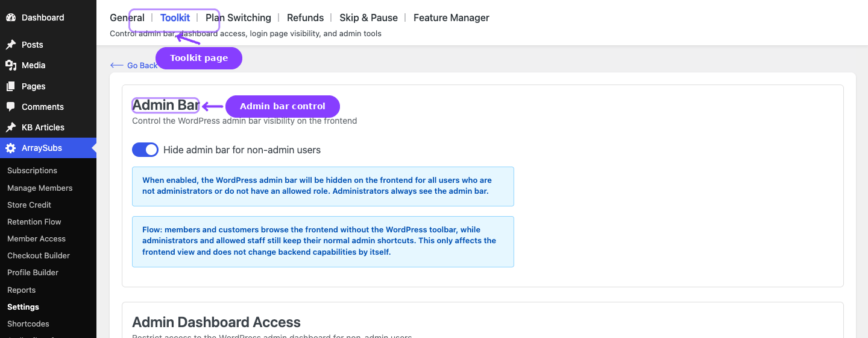
Task: Click the Media library icon
Action: click(11, 65)
